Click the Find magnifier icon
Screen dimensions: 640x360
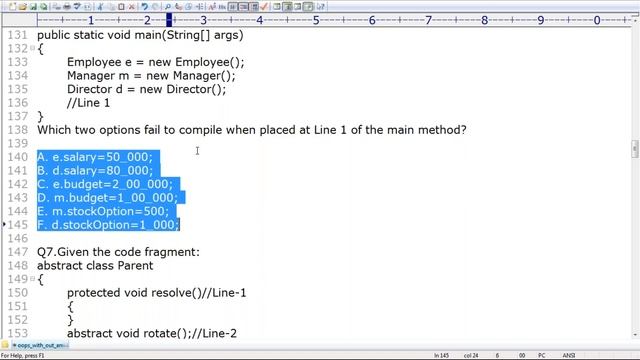[167, 7]
